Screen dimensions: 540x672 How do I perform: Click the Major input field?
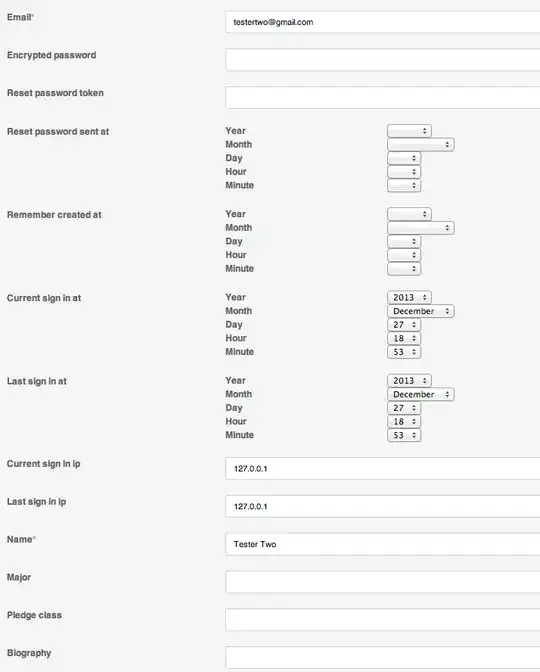coord(382,582)
